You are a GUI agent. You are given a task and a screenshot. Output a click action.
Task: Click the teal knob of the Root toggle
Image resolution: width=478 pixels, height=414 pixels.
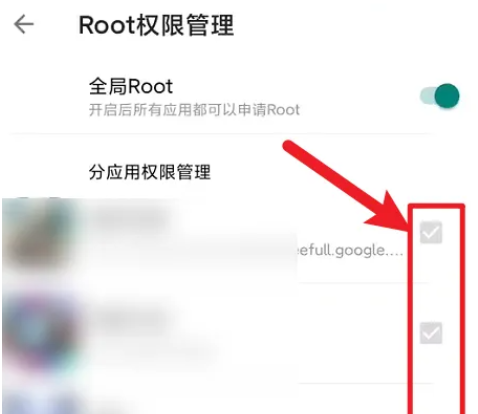(x=447, y=96)
